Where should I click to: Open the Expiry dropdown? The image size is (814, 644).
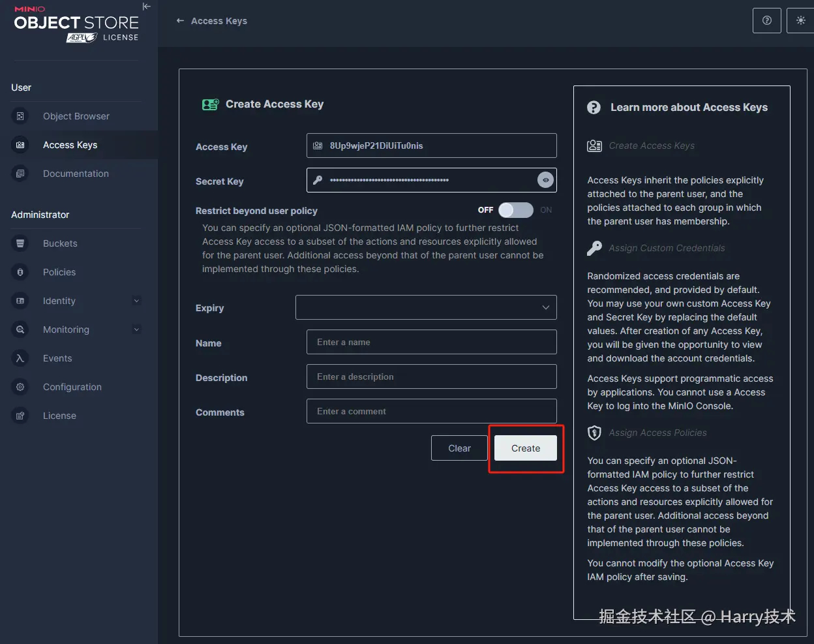tap(426, 307)
